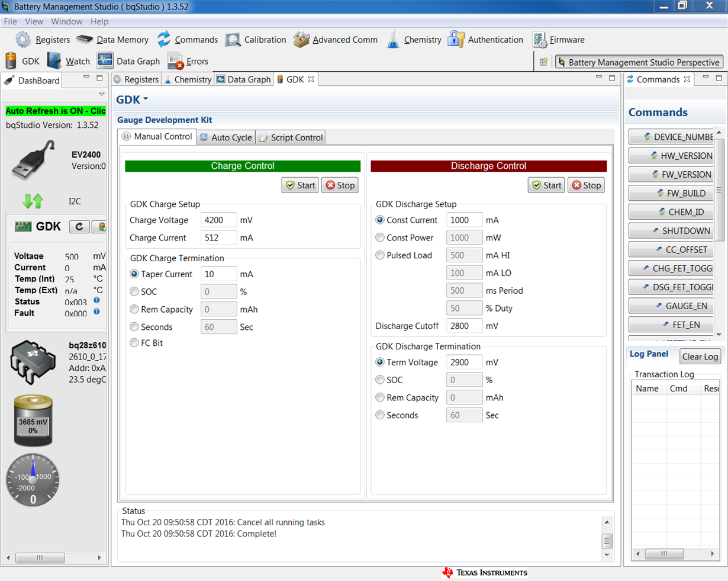Select FC Bit termination radio

(134, 343)
